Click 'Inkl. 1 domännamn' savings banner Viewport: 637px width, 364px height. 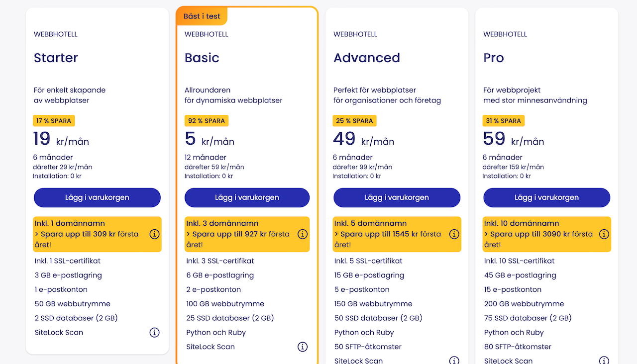click(98, 234)
